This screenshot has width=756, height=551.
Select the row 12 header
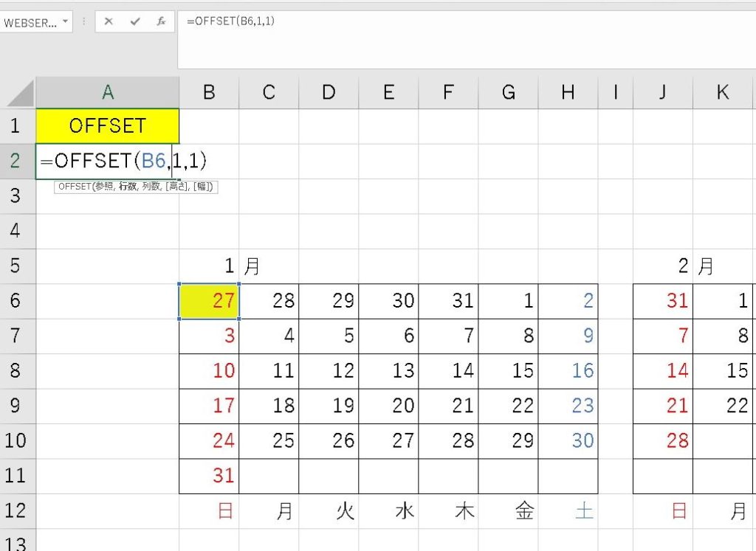pos(16,511)
